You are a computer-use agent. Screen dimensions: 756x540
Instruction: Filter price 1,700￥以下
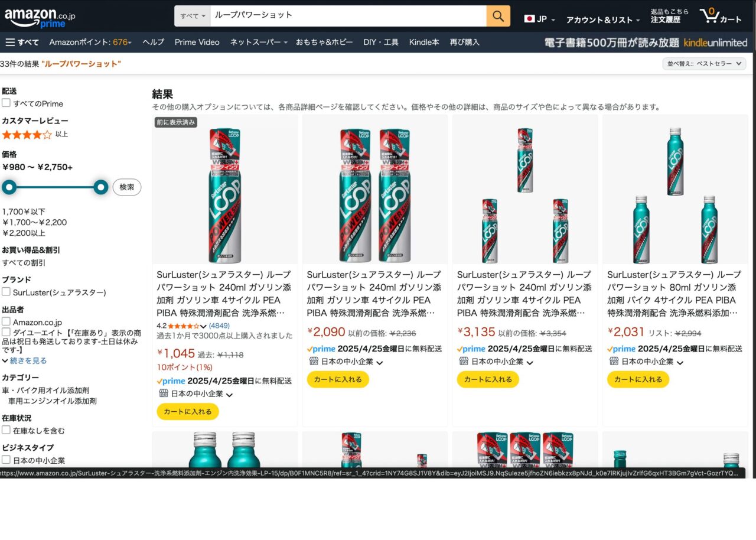[24, 212]
